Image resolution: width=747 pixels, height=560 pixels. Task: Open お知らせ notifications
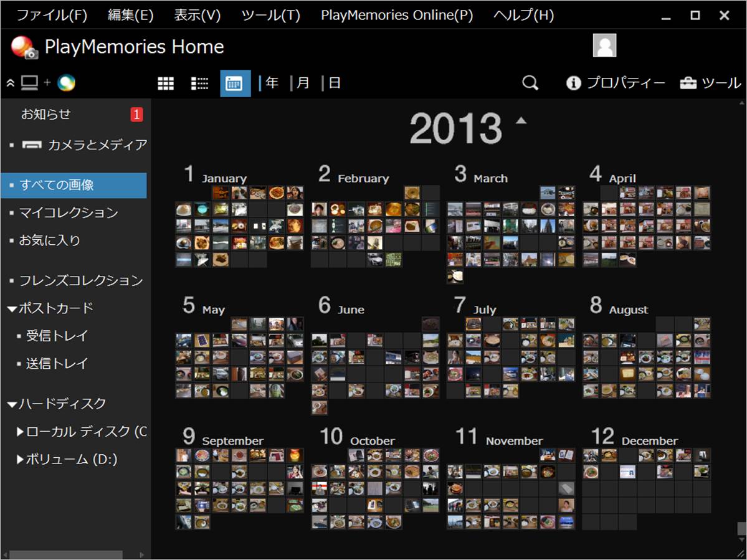tap(45, 114)
